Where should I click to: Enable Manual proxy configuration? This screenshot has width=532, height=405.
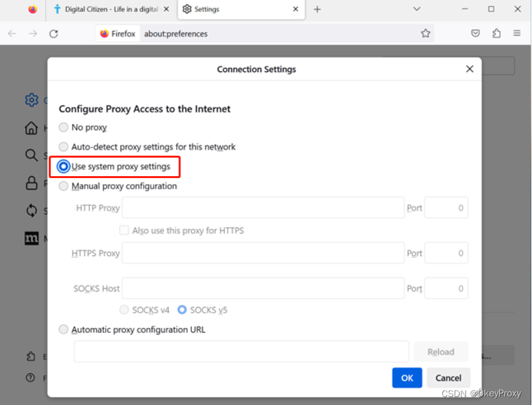pos(63,186)
